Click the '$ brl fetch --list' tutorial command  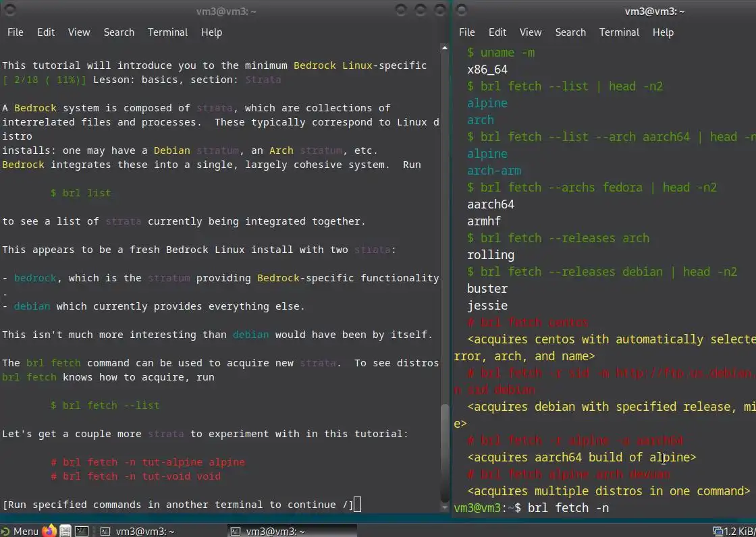coord(105,405)
